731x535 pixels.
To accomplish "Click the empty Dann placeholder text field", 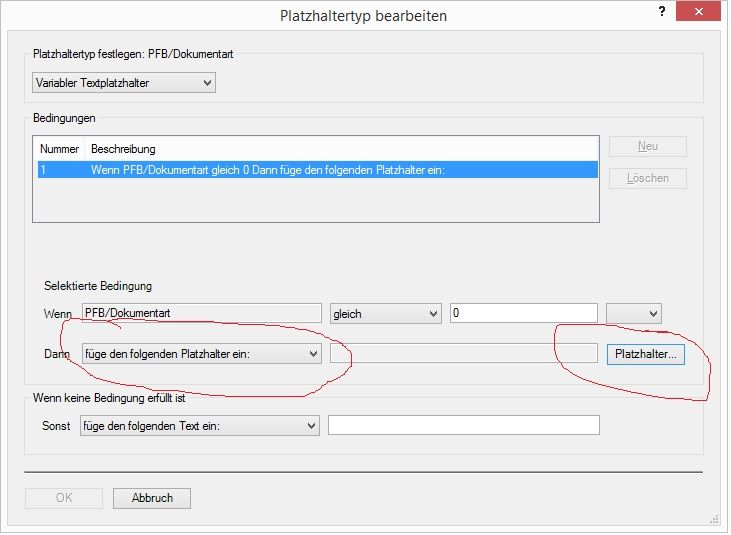I will [x=463, y=353].
